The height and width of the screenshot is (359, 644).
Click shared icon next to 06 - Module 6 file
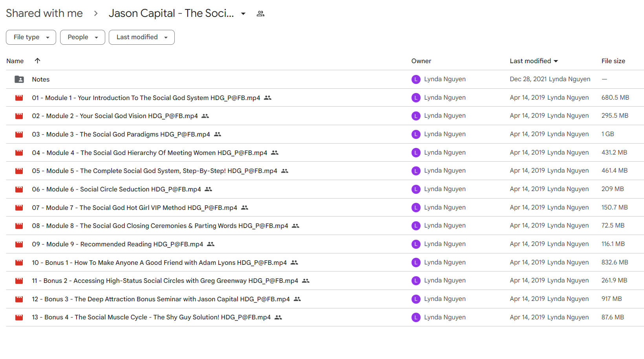pos(209,189)
